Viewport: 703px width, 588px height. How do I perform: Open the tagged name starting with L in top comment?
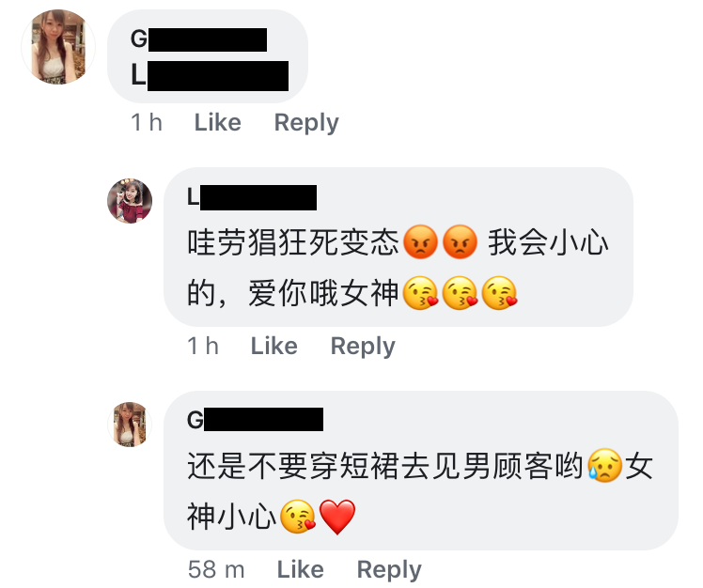(x=210, y=75)
